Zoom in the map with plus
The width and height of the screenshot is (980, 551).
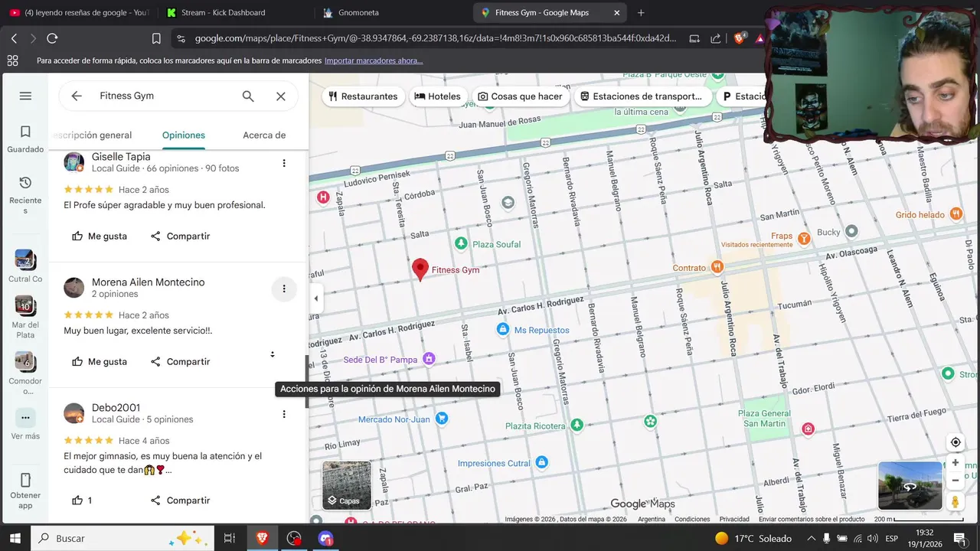pyautogui.click(x=955, y=463)
